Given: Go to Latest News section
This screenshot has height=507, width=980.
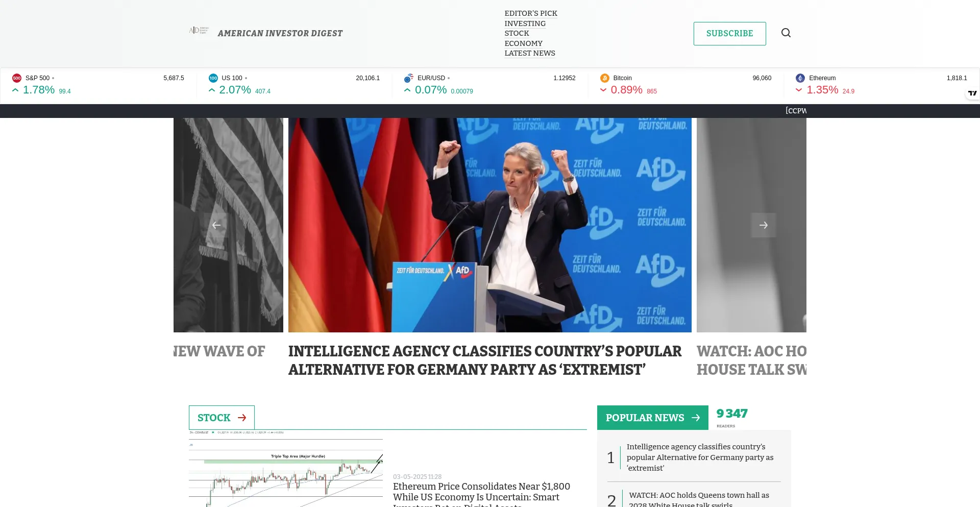Looking at the screenshot, I should pyautogui.click(x=530, y=53).
